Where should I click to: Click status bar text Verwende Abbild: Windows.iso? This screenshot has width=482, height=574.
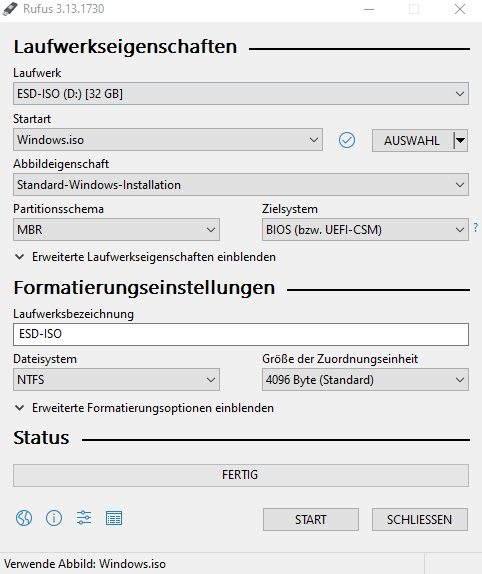coord(85,564)
